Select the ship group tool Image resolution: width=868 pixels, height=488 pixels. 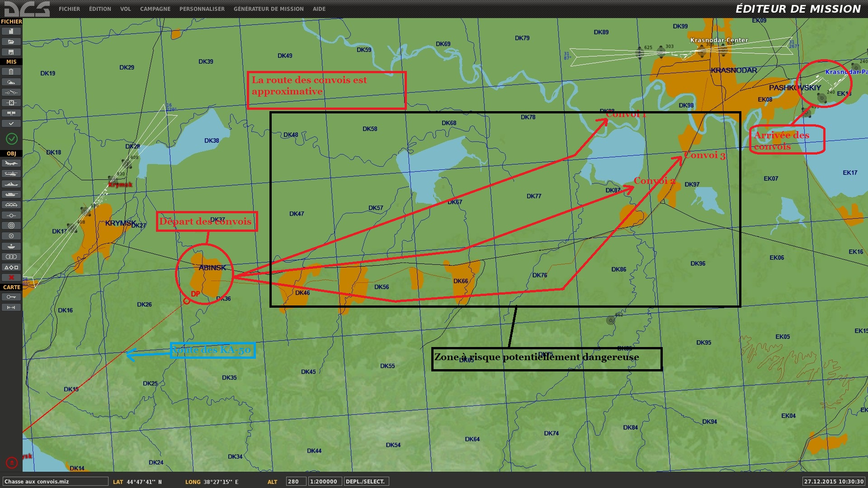[x=11, y=184]
